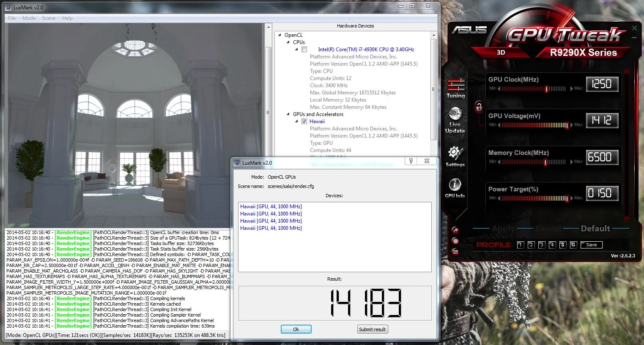
Task: Uncheck the Hawaii GPU device checkbox
Action: (x=304, y=121)
